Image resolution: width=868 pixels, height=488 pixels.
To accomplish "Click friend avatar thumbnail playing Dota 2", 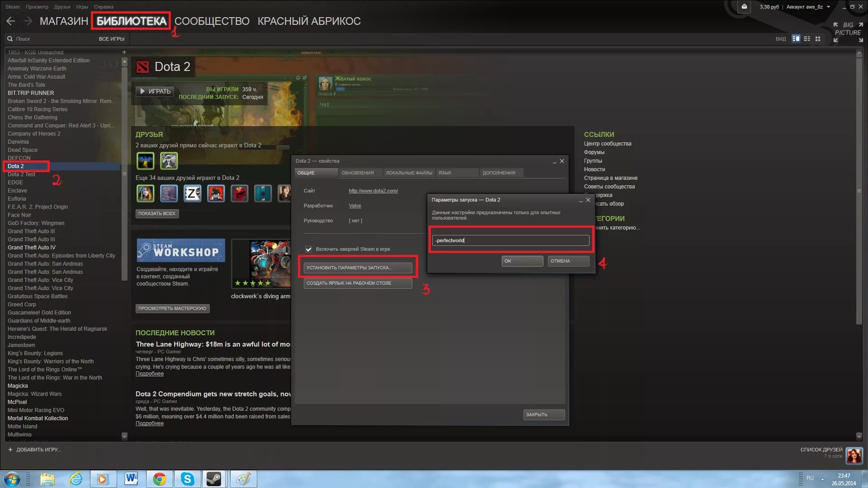I will [x=145, y=160].
